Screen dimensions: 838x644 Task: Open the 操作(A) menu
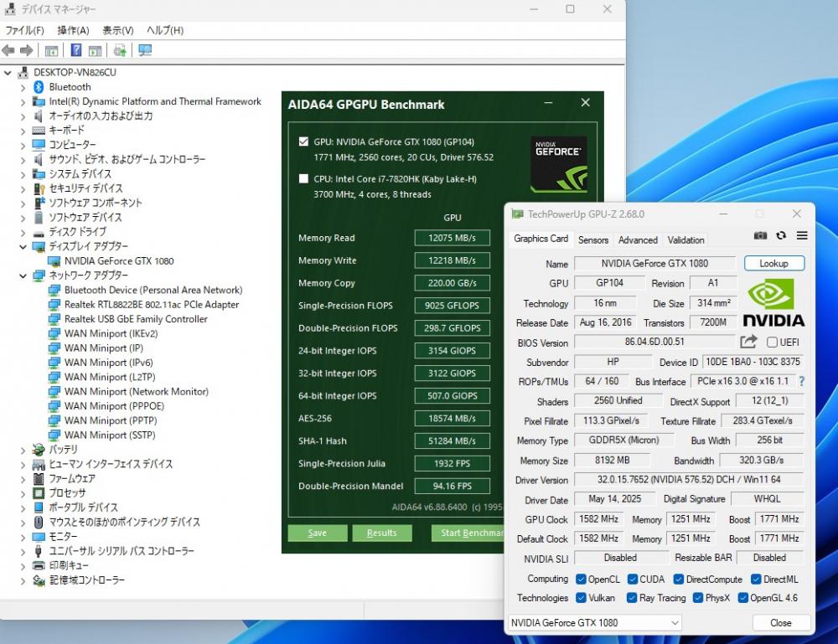73,30
